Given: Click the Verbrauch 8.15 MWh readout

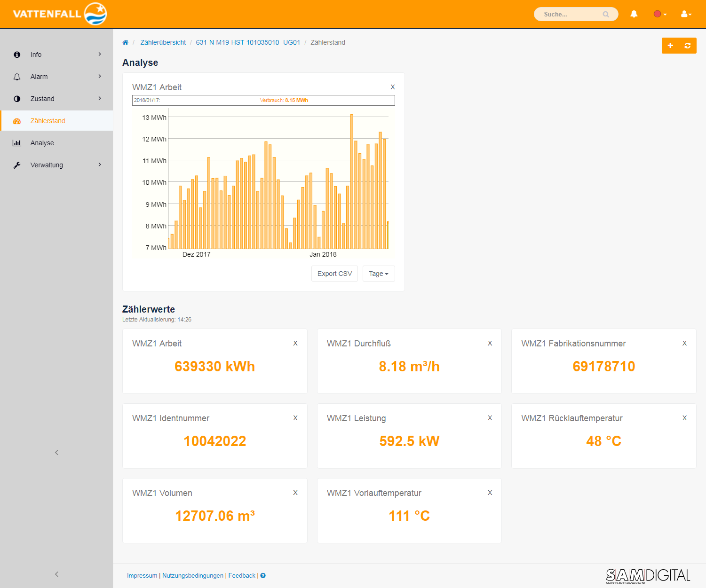Looking at the screenshot, I should [x=284, y=100].
